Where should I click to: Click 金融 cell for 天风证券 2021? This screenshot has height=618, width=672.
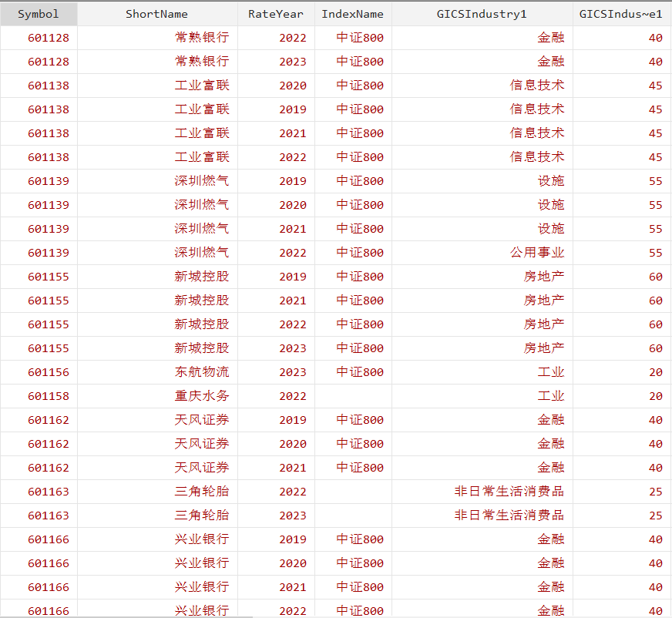point(482,468)
